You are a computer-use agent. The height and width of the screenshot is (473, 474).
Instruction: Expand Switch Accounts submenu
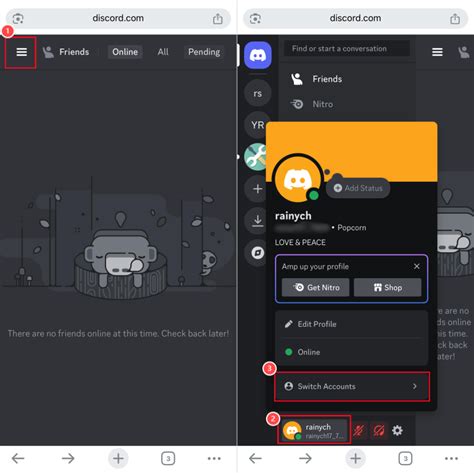pyautogui.click(x=352, y=386)
